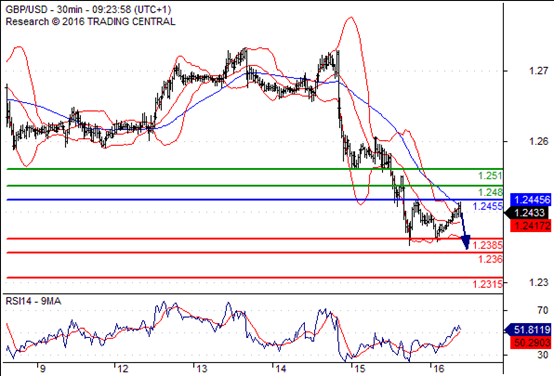This screenshot has width=554, height=376.
Task: Click the blue downward forecast arrow
Action: pyautogui.click(x=465, y=230)
